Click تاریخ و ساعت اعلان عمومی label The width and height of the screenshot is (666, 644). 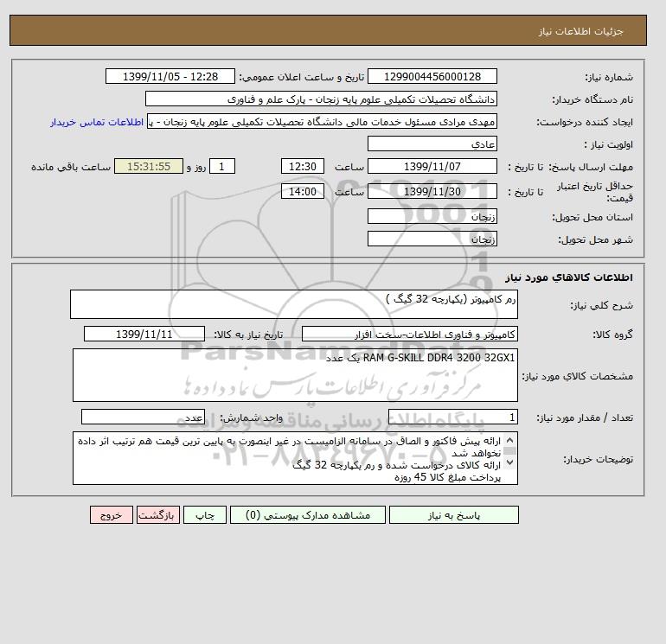point(302,77)
